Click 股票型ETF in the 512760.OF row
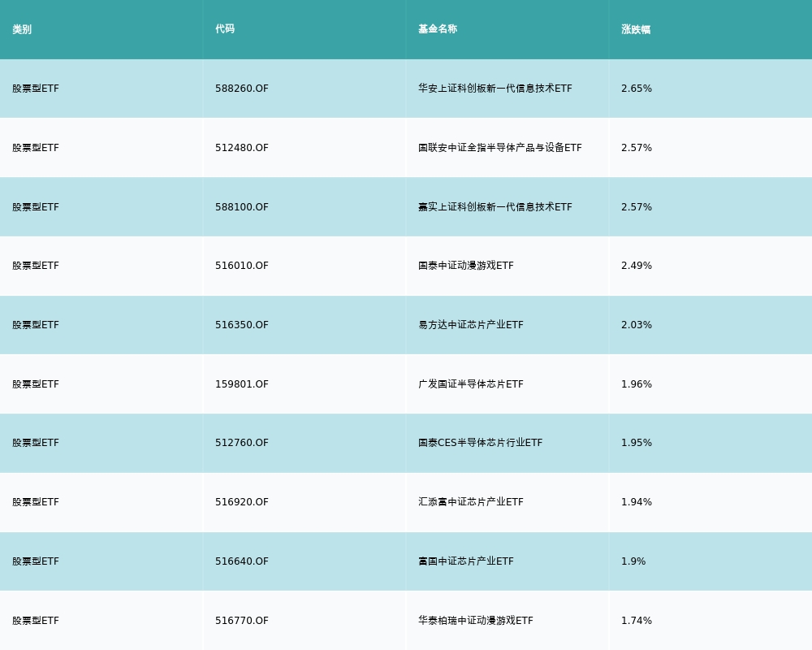812x650 pixels. (36, 443)
